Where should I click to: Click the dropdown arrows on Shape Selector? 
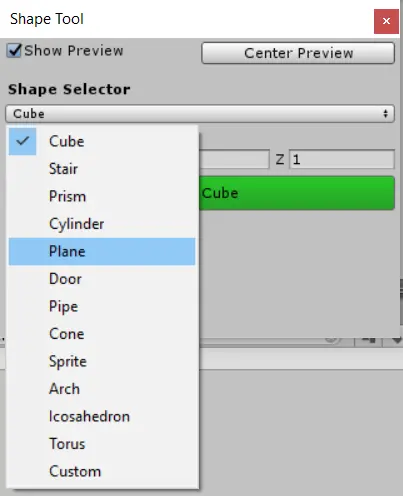point(385,114)
